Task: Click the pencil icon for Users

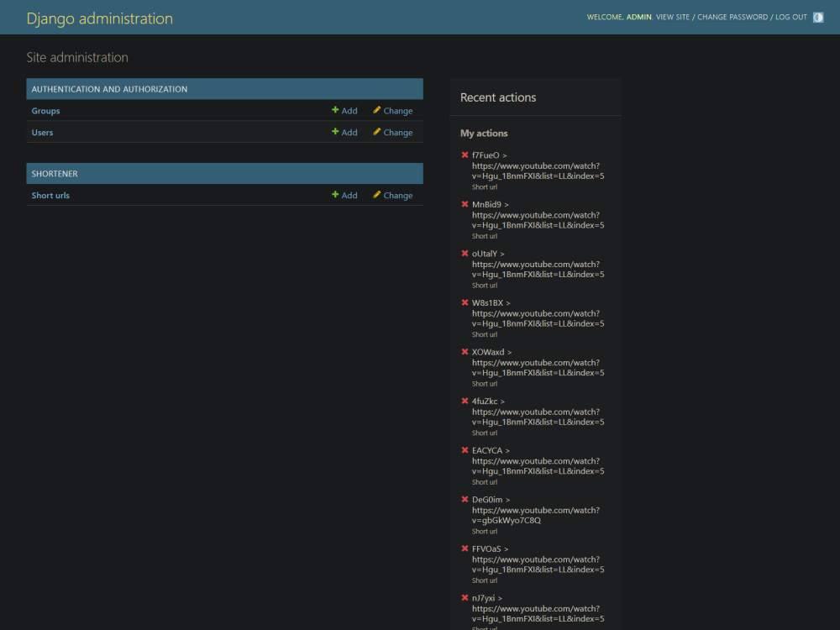Action: pyautogui.click(x=376, y=131)
